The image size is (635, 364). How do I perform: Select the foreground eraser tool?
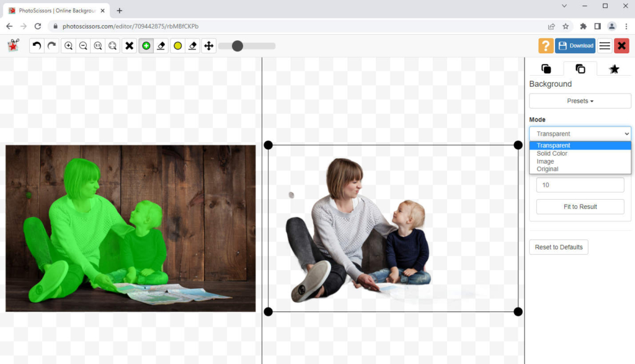point(161,45)
